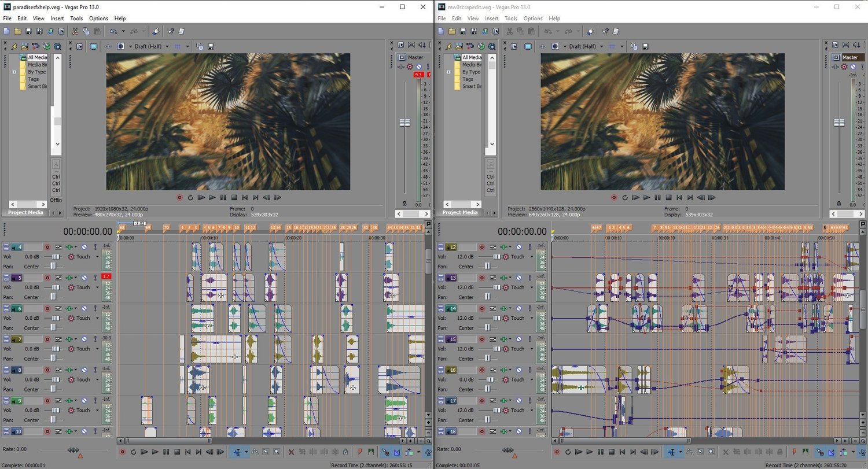The image size is (868, 469).
Task: Click Save Snapshot icon in right window's preview toolbar
Action: click(x=645, y=46)
